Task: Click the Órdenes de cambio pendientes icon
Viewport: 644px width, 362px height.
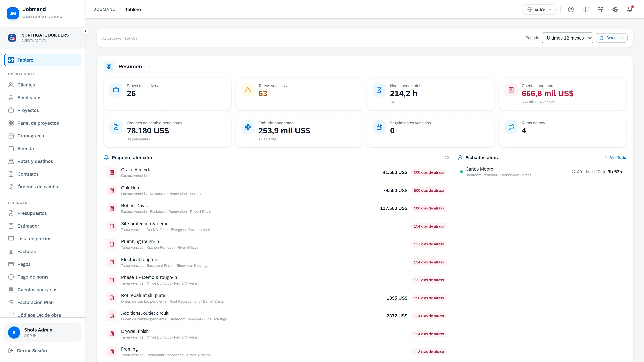Action: (x=116, y=127)
